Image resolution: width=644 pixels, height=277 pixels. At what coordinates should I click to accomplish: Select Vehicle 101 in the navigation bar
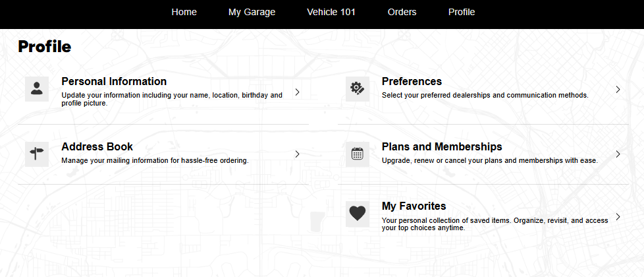331,13
